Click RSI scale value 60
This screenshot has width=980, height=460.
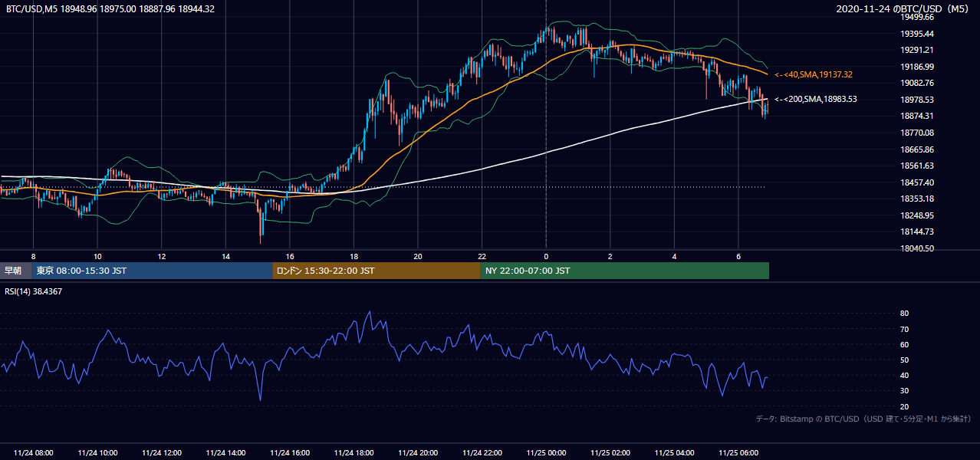[x=905, y=344]
